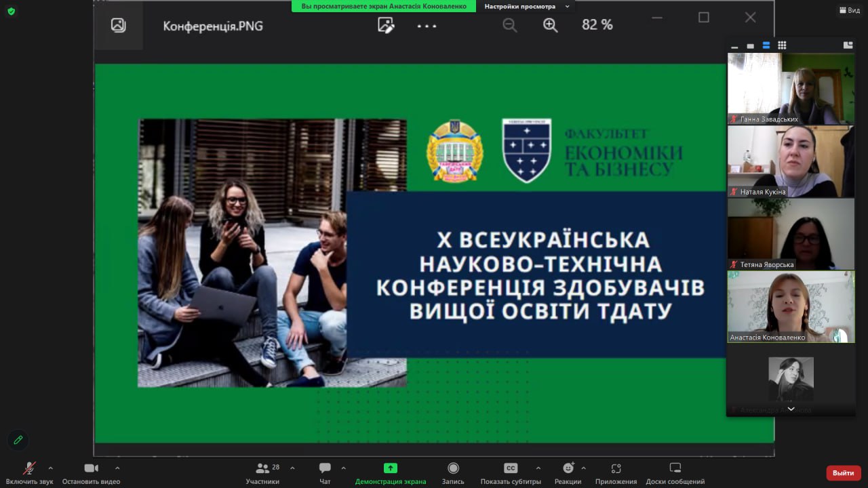Image resolution: width=868 pixels, height=488 pixels.
Task: Zoom out of the photo
Action: coord(510,26)
